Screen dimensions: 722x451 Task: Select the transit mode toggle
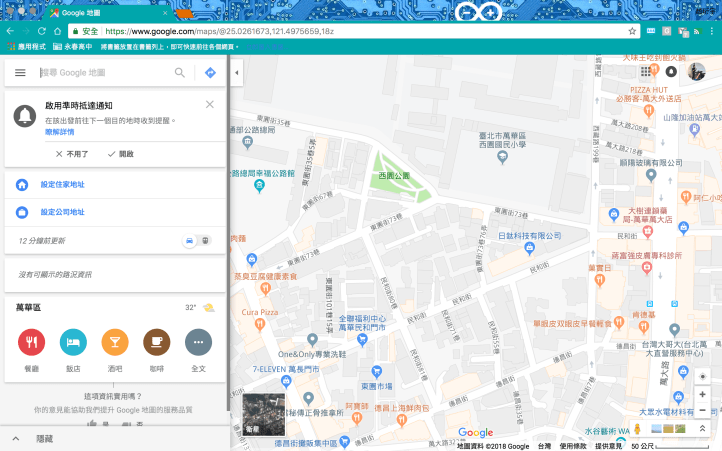(205, 240)
